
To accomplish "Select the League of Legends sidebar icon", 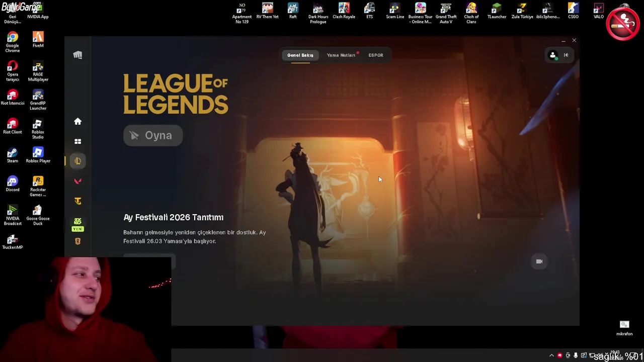I will coord(77,161).
